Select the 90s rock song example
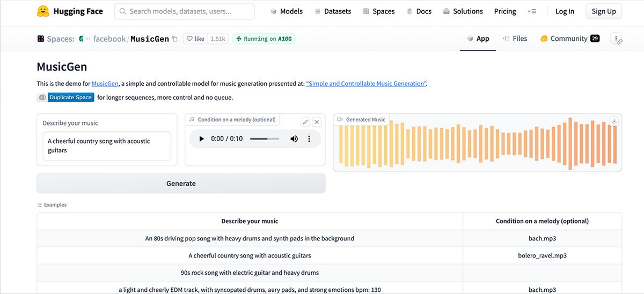 pyautogui.click(x=250, y=273)
